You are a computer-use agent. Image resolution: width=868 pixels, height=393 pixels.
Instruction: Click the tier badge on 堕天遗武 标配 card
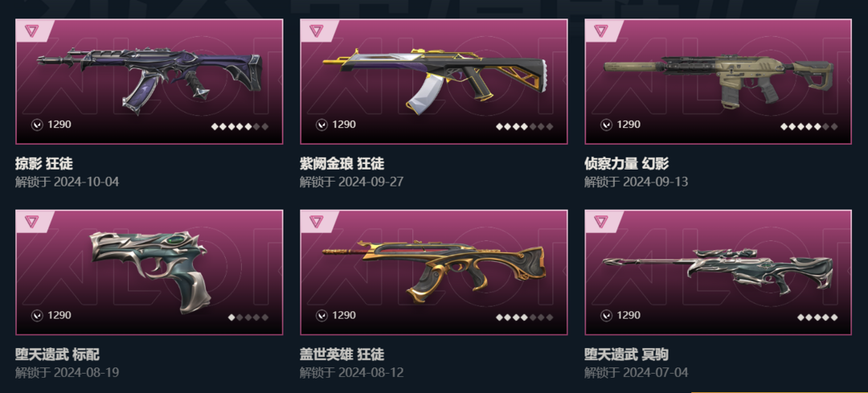coord(31,221)
